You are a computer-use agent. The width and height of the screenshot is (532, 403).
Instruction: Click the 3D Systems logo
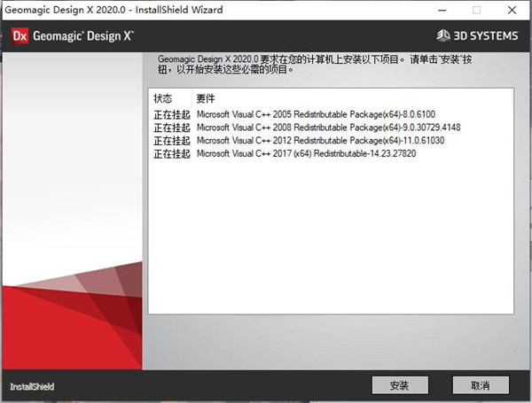(477, 35)
